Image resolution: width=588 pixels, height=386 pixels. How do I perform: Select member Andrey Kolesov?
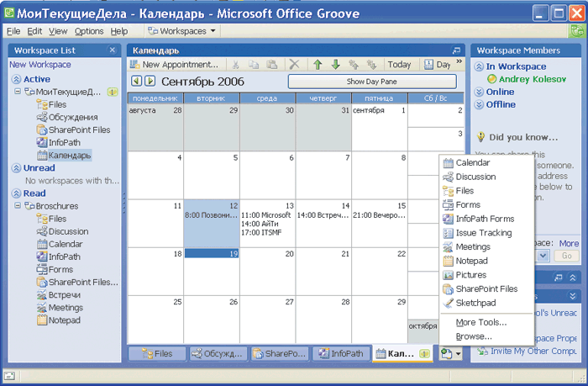pos(527,79)
